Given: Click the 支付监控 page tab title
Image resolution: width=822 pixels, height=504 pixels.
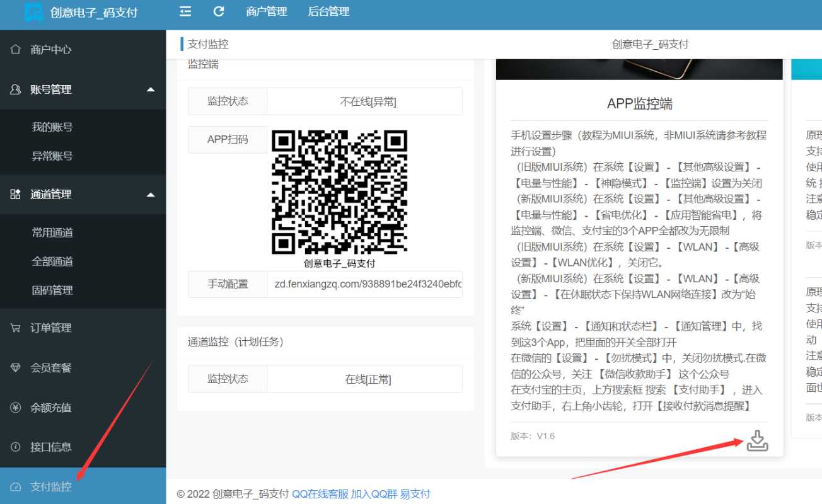Looking at the screenshot, I should (x=208, y=44).
